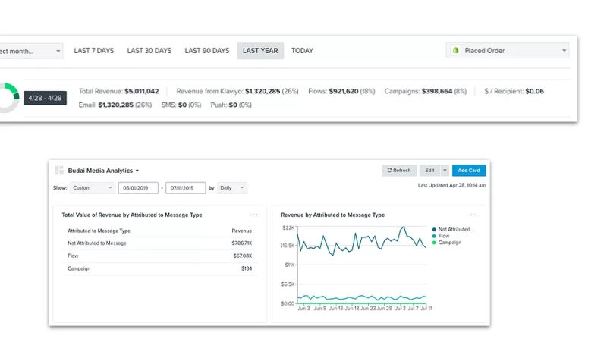
Task: Click the Edit button
Action: pyautogui.click(x=429, y=170)
